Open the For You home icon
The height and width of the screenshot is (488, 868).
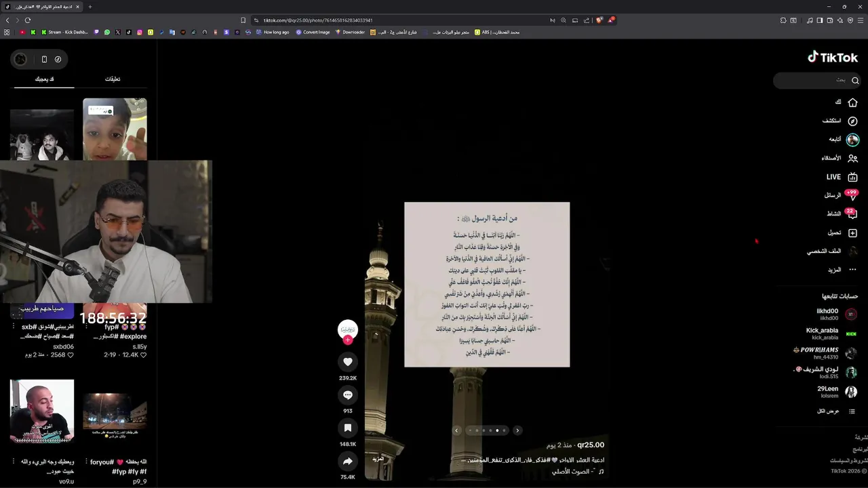pyautogui.click(x=852, y=102)
